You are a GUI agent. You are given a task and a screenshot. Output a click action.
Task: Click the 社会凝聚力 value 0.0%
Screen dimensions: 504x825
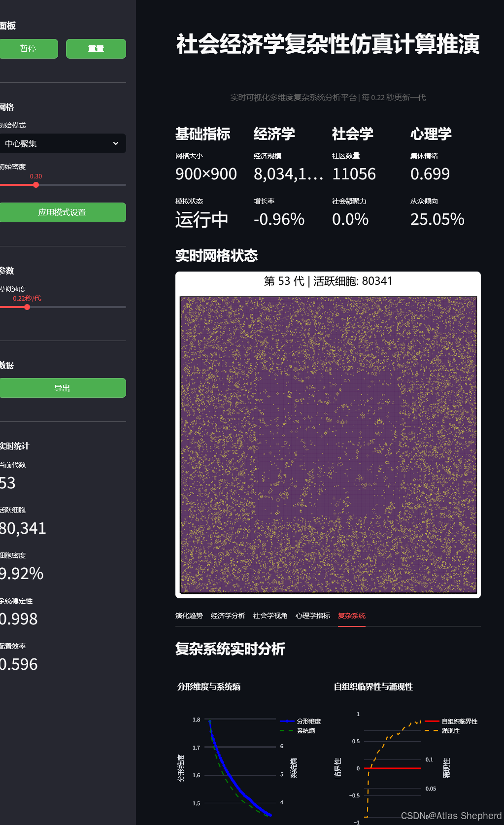point(350,219)
